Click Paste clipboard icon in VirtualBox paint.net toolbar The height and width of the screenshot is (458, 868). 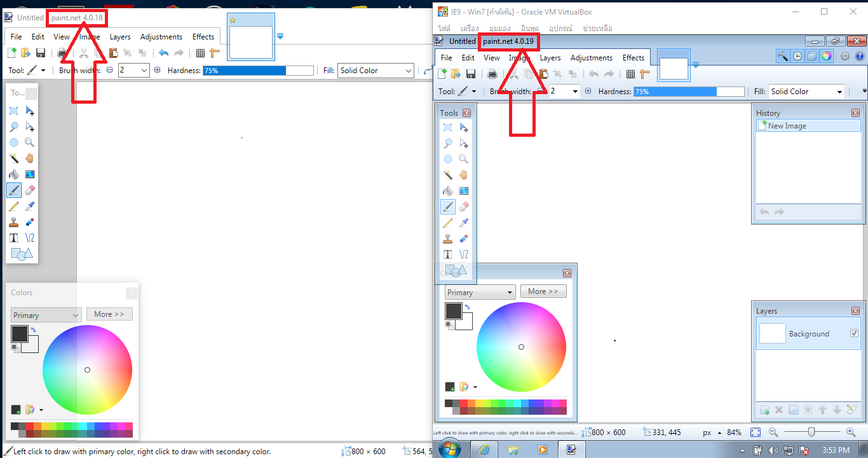point(543,74)
